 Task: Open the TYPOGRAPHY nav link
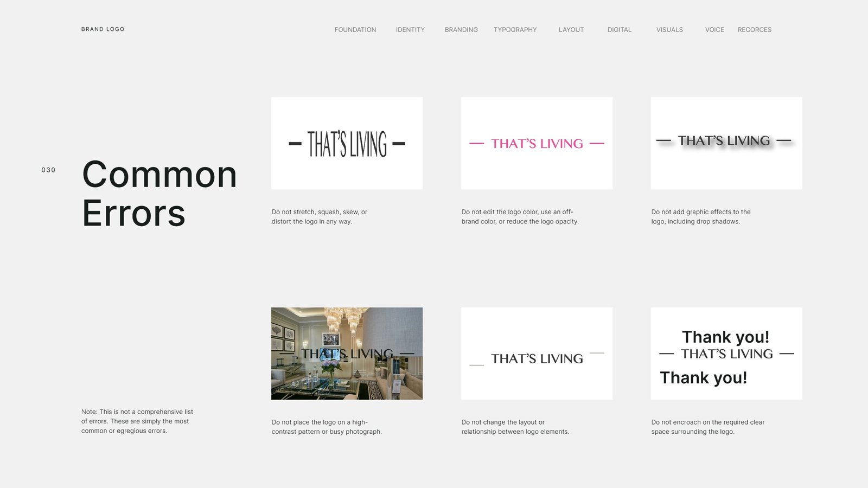[x=515, y=30]
